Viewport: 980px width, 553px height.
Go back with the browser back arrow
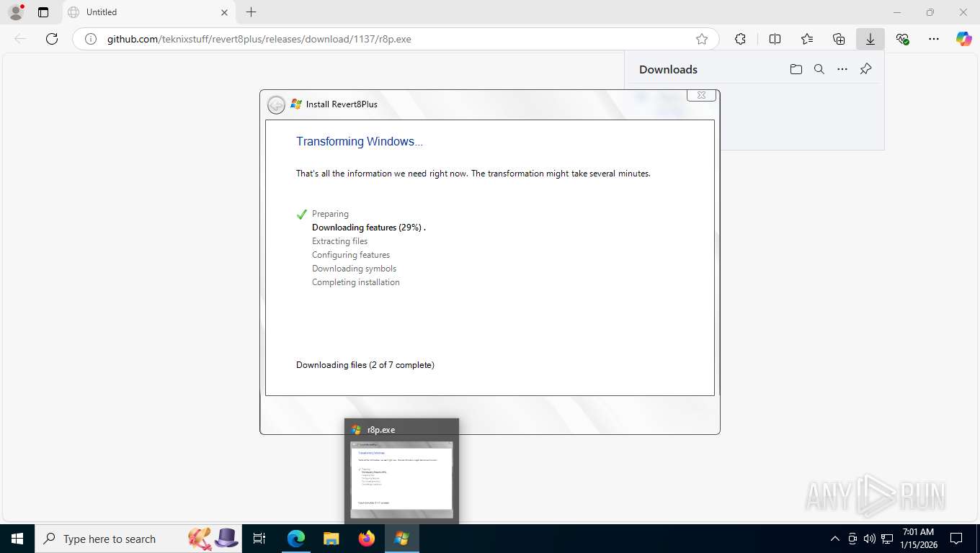coord(20,39)
